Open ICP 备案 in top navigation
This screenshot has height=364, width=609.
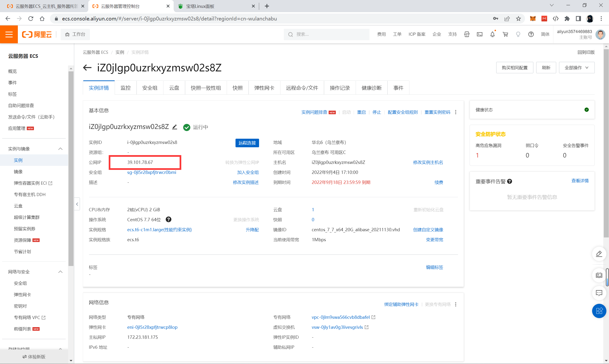417,34
